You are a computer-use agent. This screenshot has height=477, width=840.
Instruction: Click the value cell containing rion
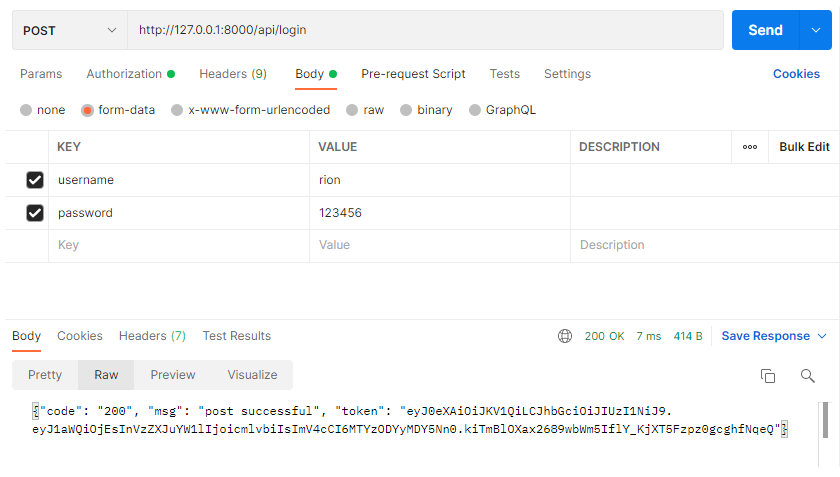[x=440, y=180]
